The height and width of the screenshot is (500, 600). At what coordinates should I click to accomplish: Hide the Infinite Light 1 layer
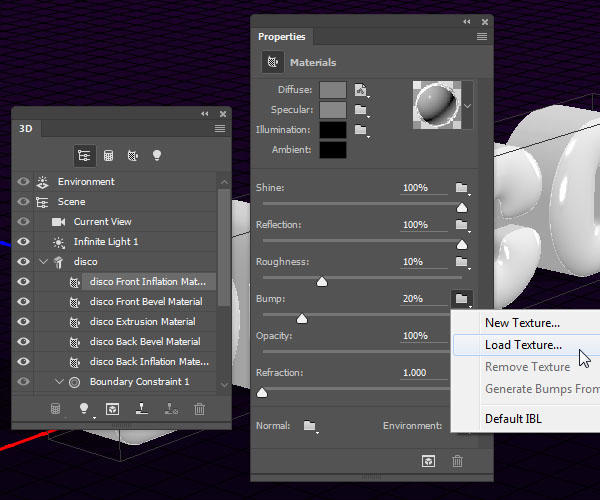coord(23,242)
